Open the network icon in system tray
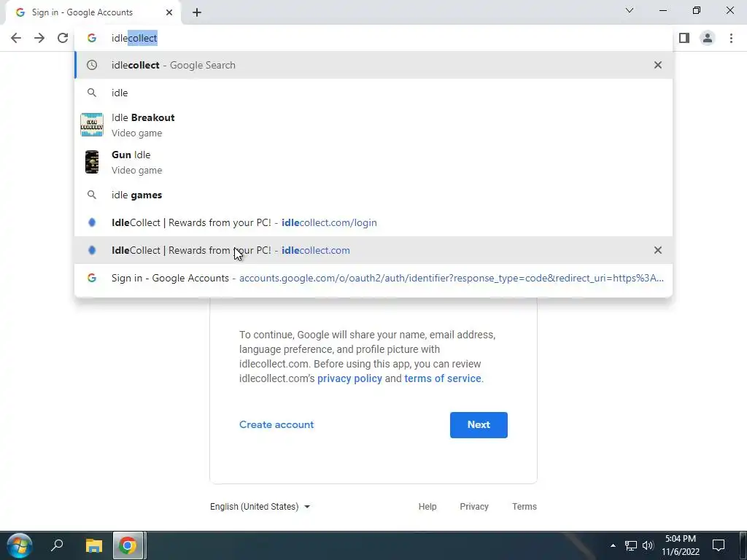 point(631,545)
